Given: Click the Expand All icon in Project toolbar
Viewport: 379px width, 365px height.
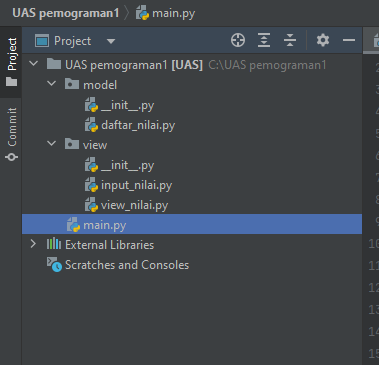Looking at the screenshot, I should pos(264,40).
